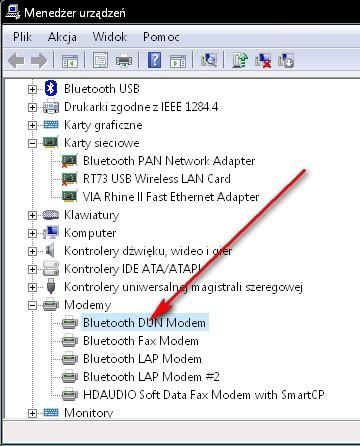
Task: Click the Uninstall device red X icon
Action: click(263, 60)
